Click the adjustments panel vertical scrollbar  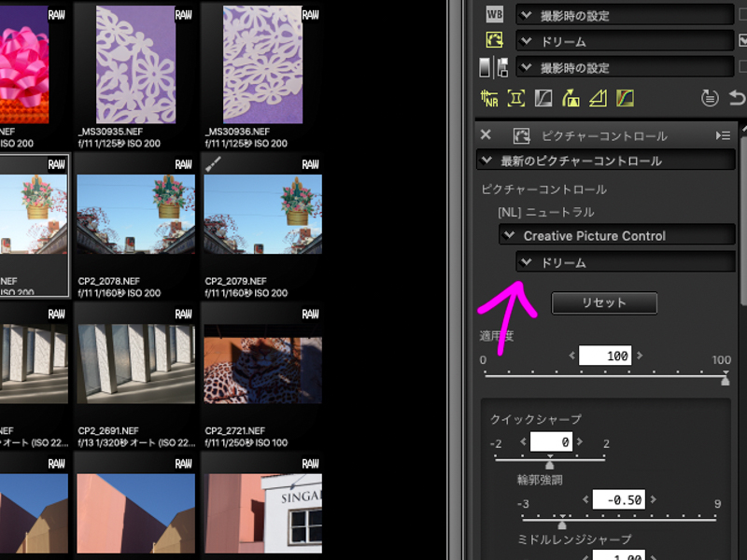click(x=743, y=219)
